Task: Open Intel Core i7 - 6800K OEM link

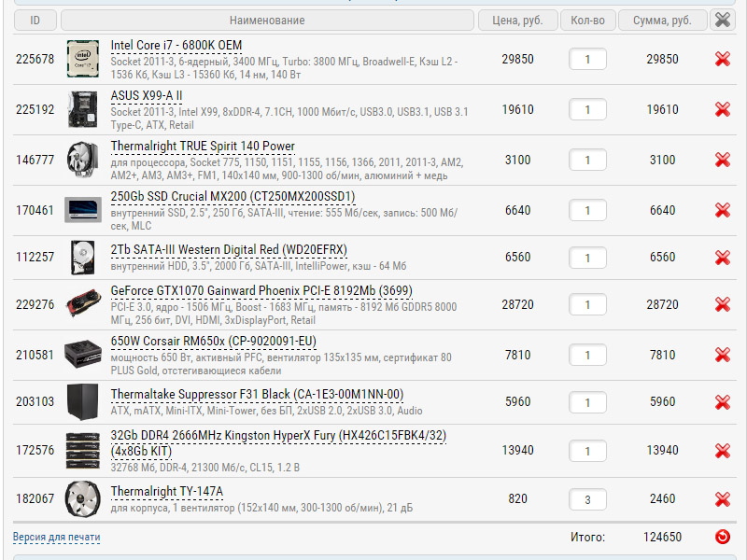Action: (176, 45)
